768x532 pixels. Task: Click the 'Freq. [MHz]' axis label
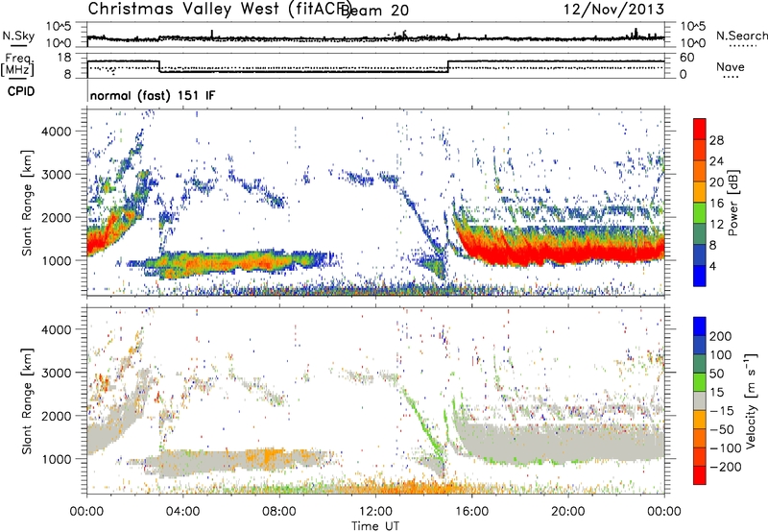(x=18, y=64)
